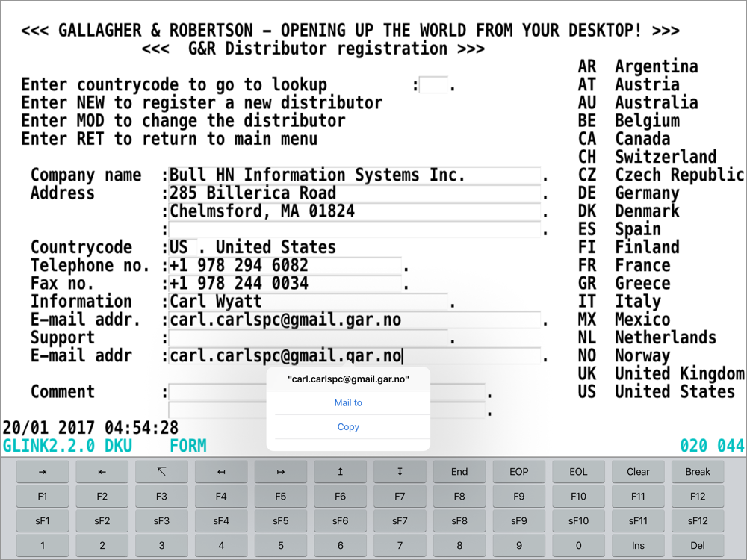Tap the F7 function key

click(x=400, y=497)
